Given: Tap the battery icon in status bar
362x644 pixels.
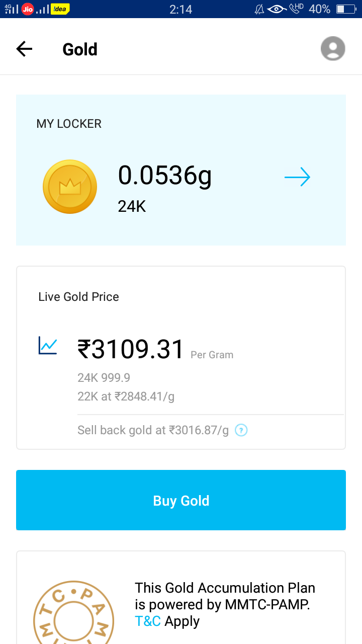Looking at the screenshot, I should pos(346,9).
